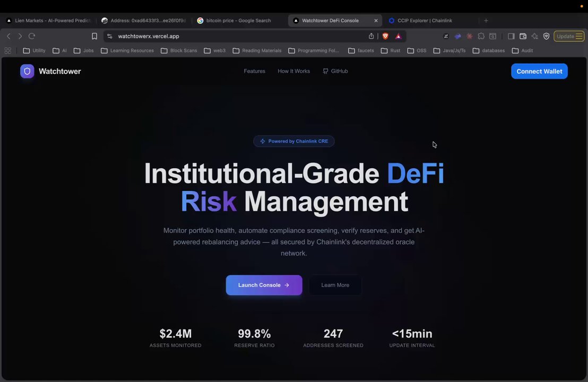Switch to bitcoin price Google Search tab
Screen dimensions: 588x382
click(238, 21)
